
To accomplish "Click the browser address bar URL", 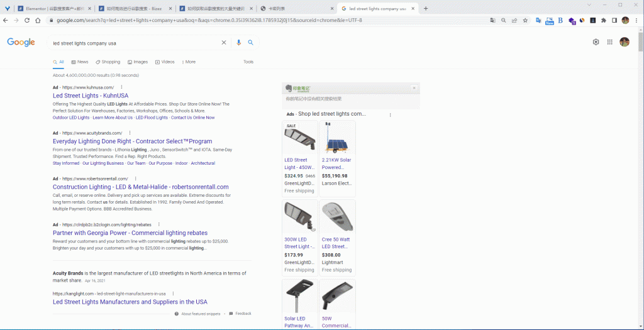I will point(209,20).
